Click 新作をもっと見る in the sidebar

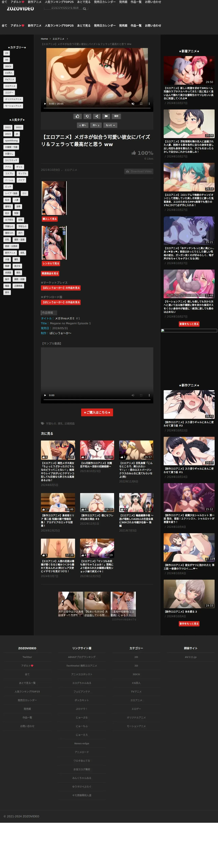[189, 624]
